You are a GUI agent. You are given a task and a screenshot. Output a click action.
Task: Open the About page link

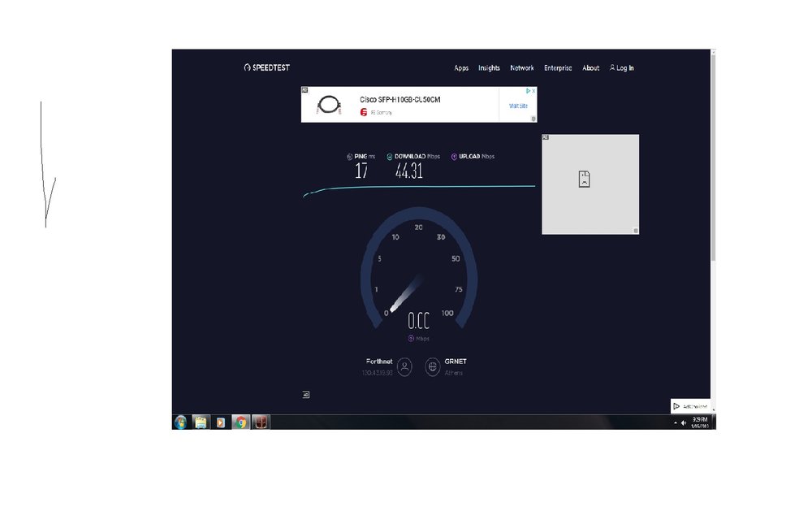pos(590,68)
